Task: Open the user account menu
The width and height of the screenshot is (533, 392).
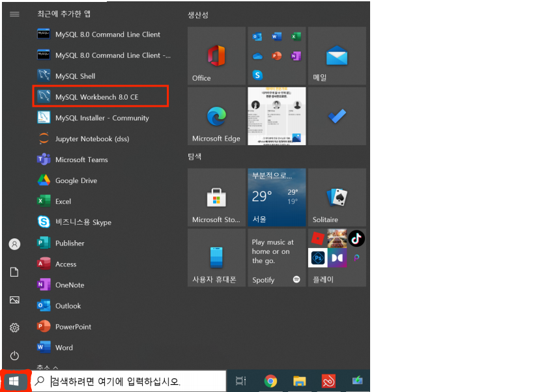Action: click(x=14, y=244)
